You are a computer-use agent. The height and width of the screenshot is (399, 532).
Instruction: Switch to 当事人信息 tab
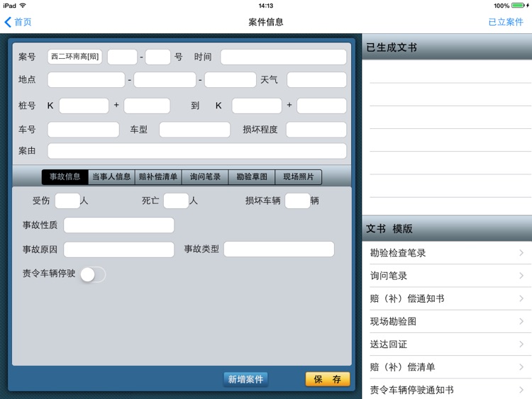coord(111,176)
